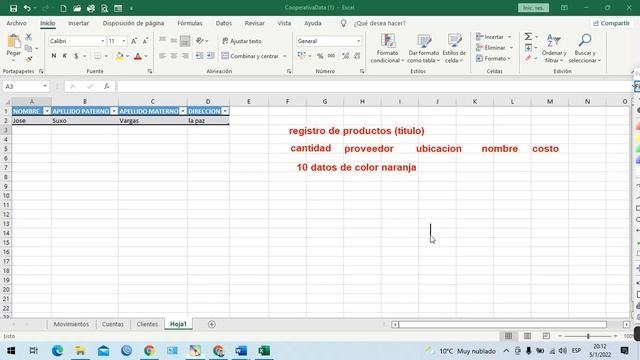Open Estilos de celda gallery

click(454, 49)
